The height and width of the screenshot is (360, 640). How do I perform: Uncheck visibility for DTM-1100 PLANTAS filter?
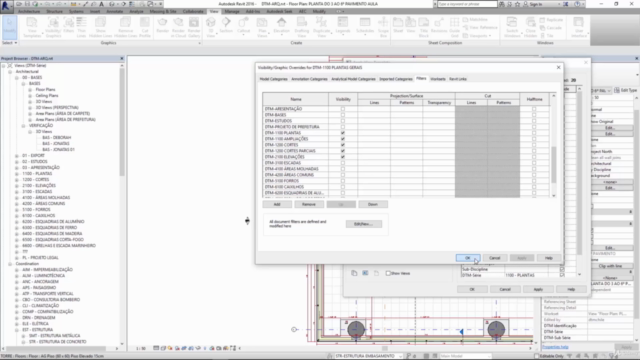343,133
